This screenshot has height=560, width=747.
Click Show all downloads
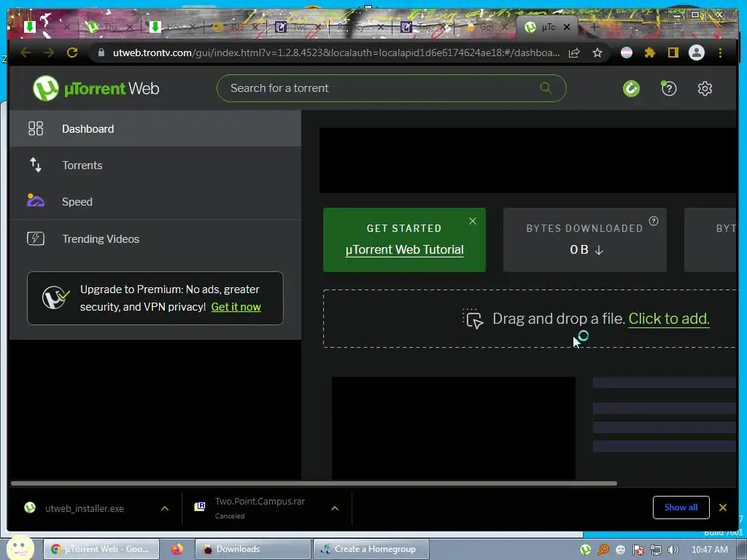pos(681,507)
